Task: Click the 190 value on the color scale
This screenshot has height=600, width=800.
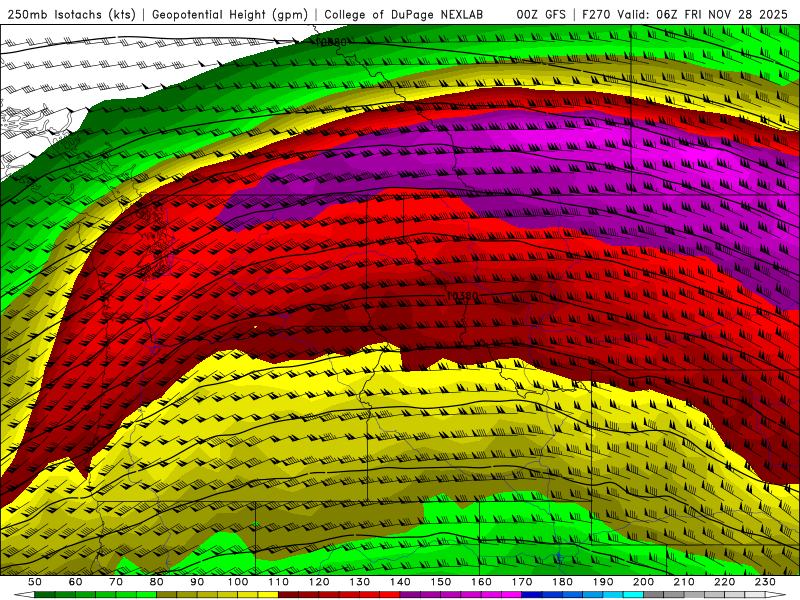Action: pos(603,582)
